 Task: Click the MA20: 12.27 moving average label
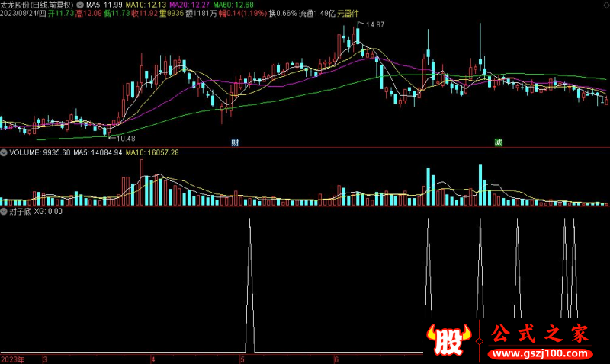pos(189,5)
